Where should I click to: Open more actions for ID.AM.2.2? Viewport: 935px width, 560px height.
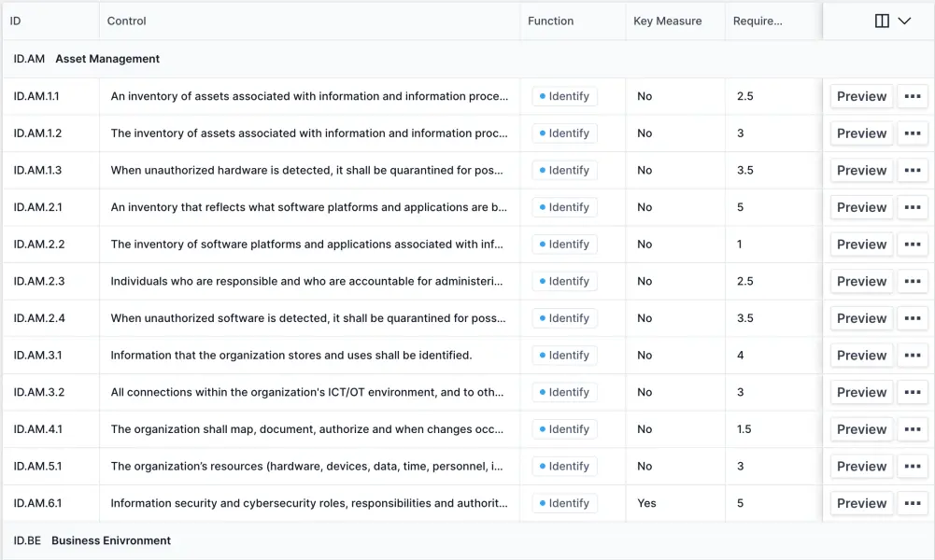coord(913,245)
